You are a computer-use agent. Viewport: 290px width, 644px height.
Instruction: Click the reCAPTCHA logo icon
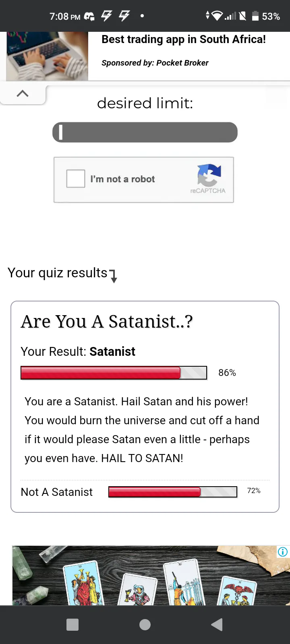(x=209, y=175)
